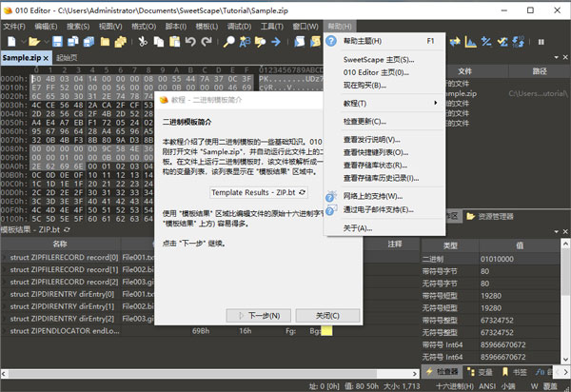Image resolution: width=571 pixels, height=392 pixels.
Task: Switch to the 变量 tab
Action: coord(481,372)
